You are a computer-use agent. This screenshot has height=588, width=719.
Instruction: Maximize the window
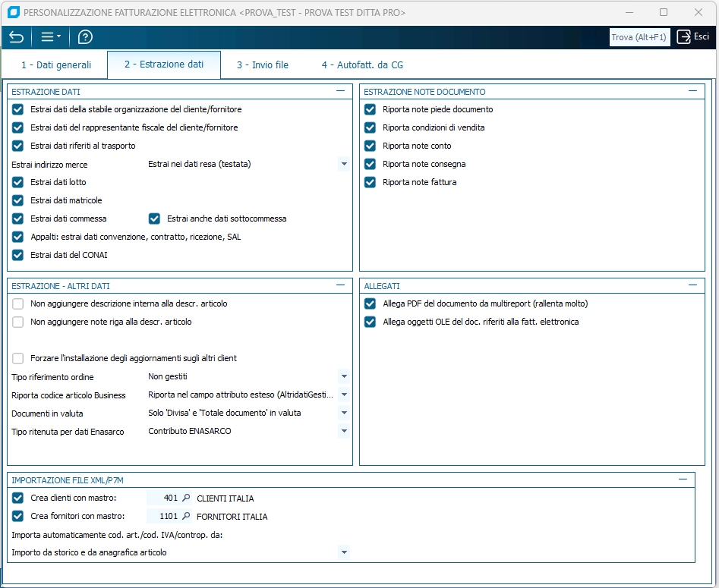[664, 12]
